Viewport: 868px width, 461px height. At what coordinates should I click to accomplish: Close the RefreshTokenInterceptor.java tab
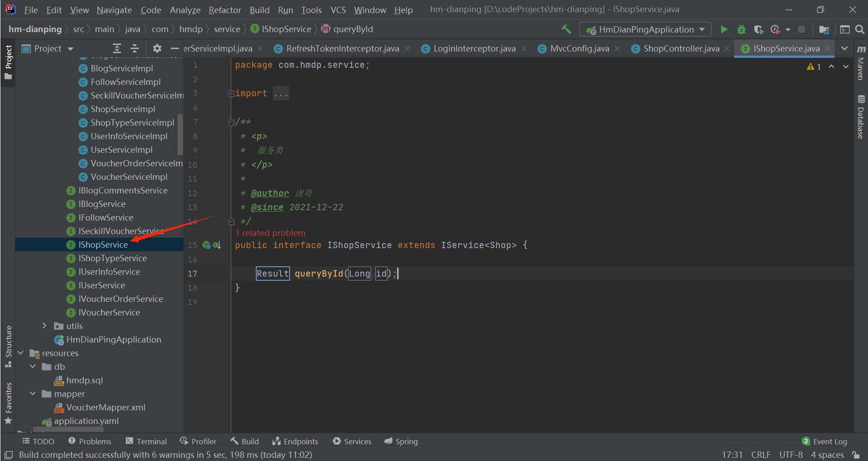pos(407,48)
